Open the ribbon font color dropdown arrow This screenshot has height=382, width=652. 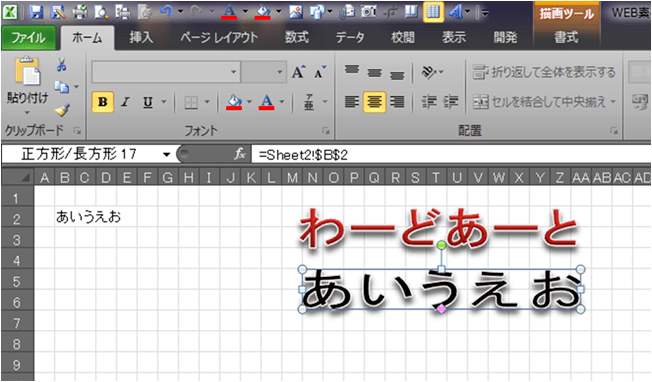[x=282, y=102]
